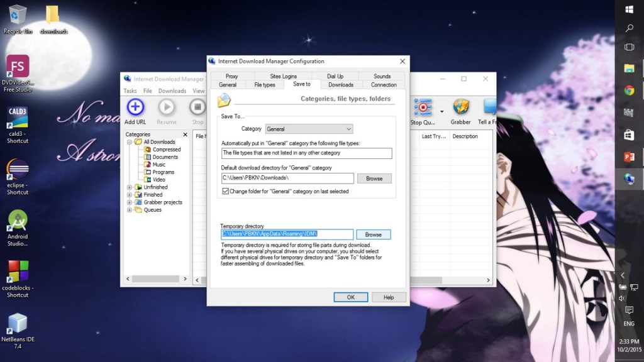Switch to the File types tab
The height and width of the screenshot is (362, 644).
tap(265, 85)
